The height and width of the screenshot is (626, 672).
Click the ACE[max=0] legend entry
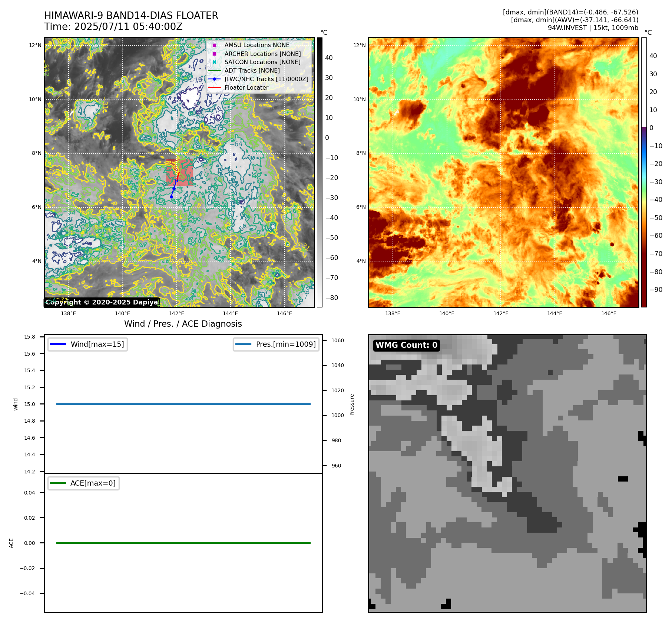tap(83, 483)
